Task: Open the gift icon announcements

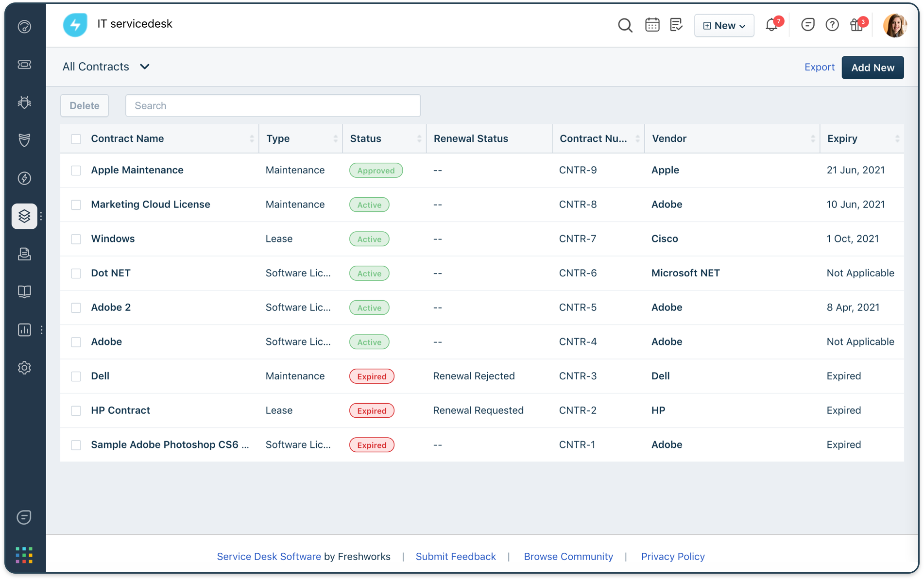Action: tap(856, 25)
